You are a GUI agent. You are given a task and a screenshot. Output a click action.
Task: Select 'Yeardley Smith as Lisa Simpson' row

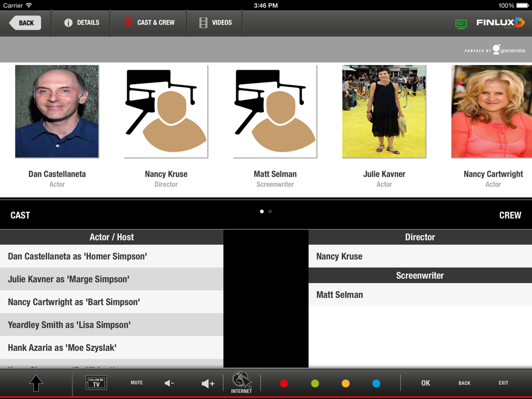[112, 325]
